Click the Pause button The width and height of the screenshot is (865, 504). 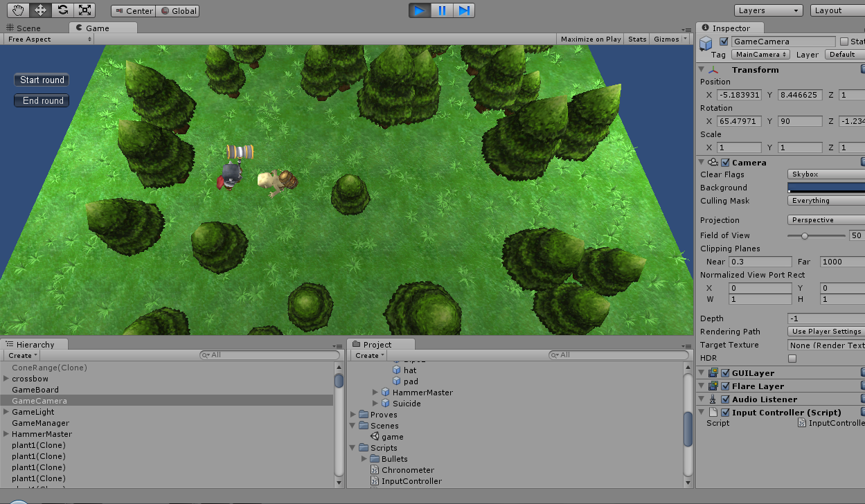tap(442, 10)
